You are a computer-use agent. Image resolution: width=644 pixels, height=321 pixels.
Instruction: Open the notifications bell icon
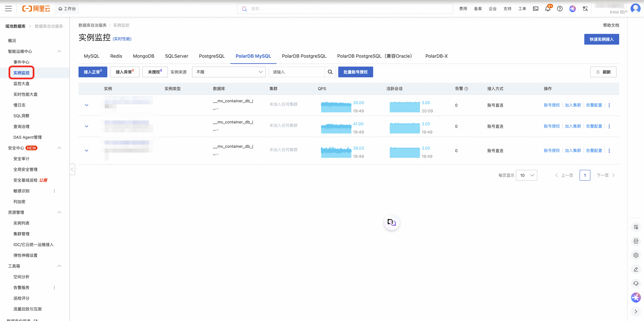pyautogui.click(x=548, y=9)
